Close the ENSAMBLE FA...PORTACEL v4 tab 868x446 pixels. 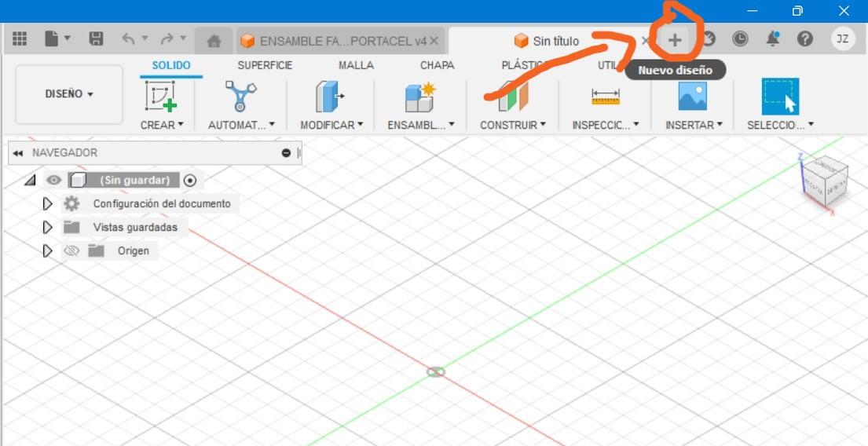434,41
